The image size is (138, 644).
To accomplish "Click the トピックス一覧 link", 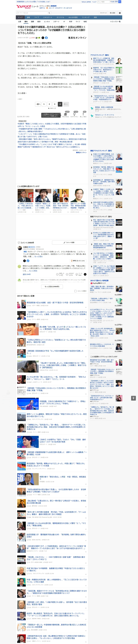I will click(115, 21).
